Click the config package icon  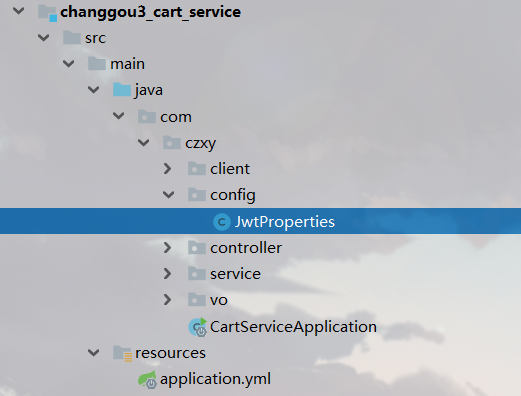pyautogui.click(x=197, y=194)
